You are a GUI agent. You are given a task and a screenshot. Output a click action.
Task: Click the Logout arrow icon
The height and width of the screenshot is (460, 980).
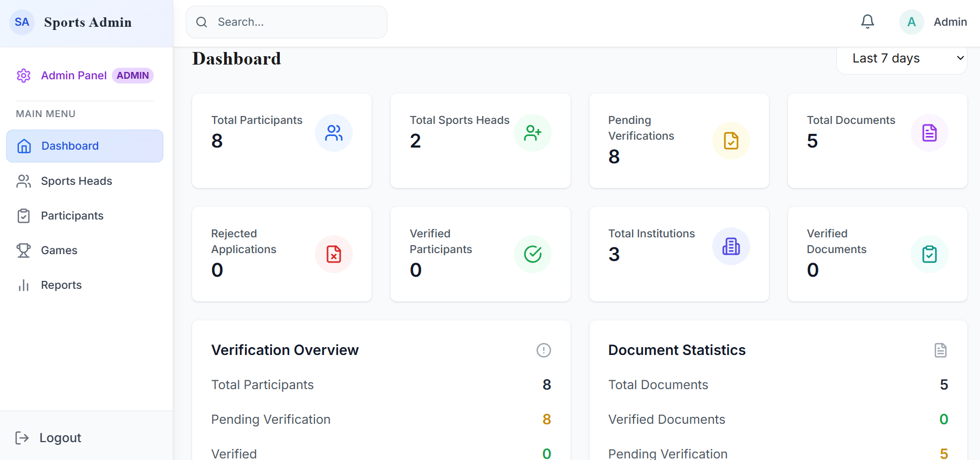[22, 438]
